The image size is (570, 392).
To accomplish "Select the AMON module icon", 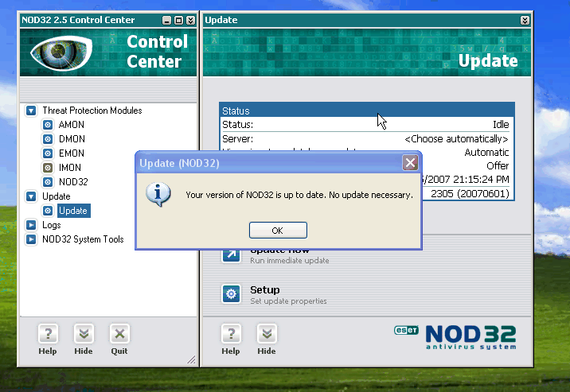I will [x=48, y=125].
